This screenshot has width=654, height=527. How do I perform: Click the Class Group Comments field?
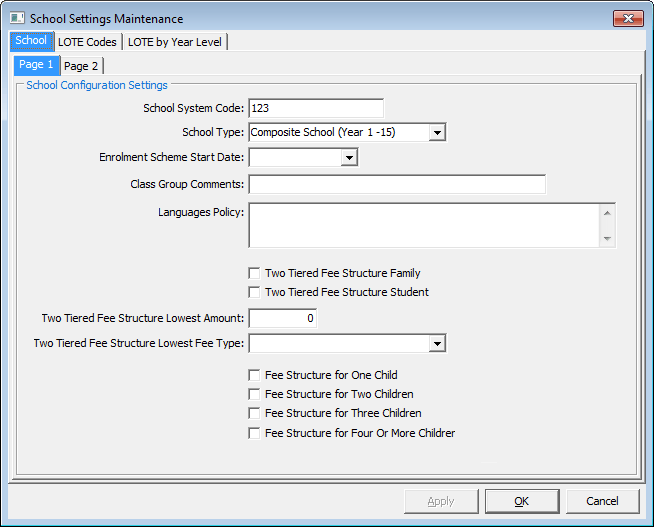point(397,184)
